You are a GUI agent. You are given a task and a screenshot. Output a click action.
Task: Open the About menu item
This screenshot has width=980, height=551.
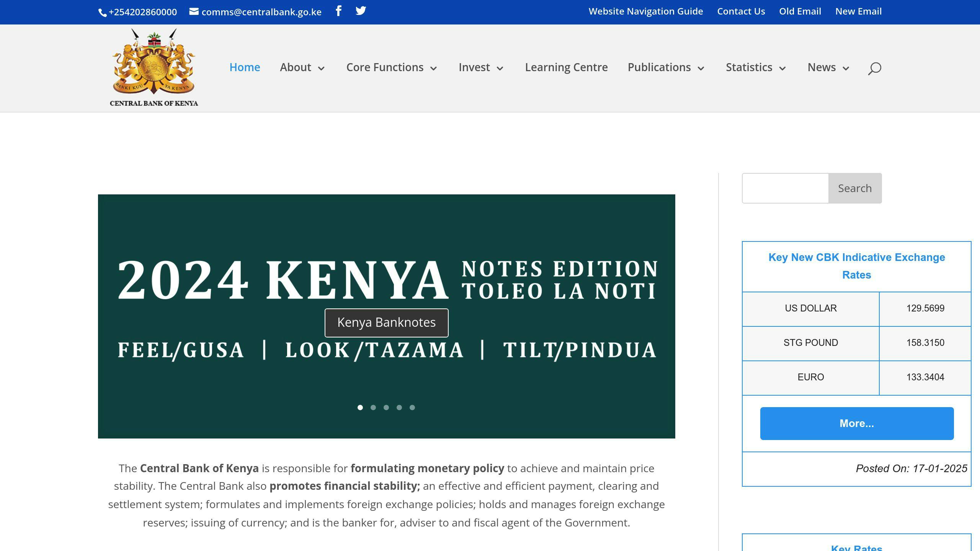(x=295, y=67)
